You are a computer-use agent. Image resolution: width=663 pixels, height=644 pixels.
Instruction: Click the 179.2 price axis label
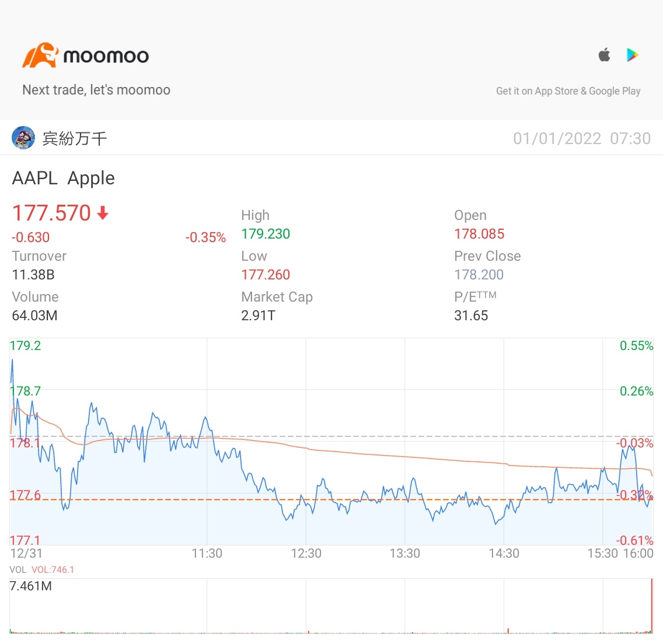(x=25, y=346)
